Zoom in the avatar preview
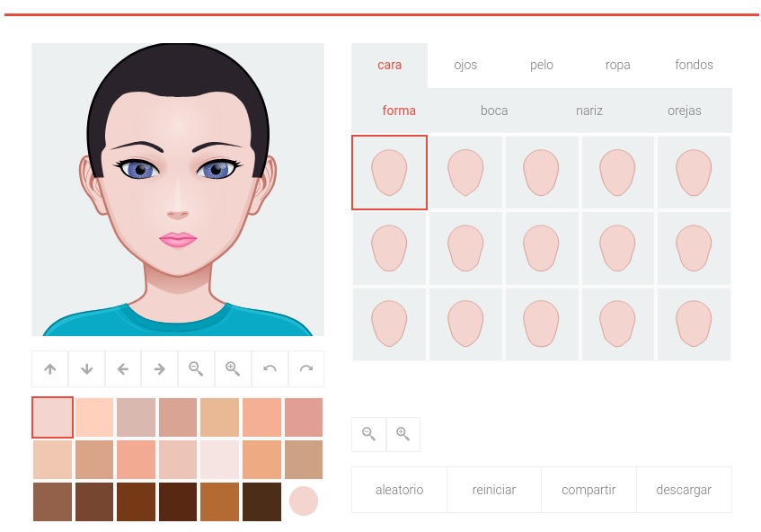This screenshot has height=532, width=761. [x=233, y=368]
